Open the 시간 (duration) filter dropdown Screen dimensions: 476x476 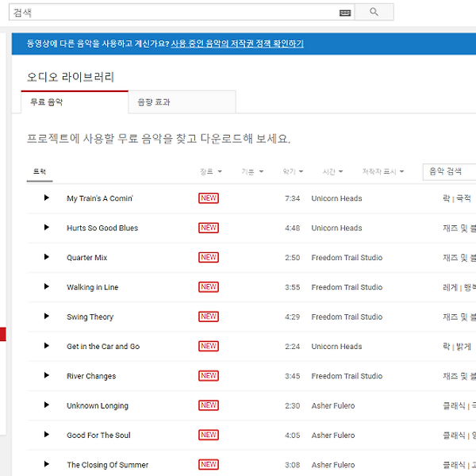332,171
